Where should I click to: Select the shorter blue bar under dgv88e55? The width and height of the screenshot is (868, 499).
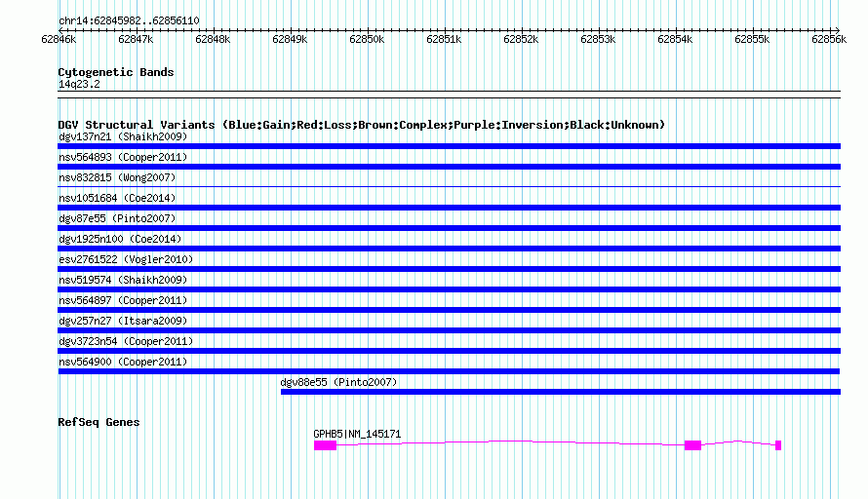(x=561, y=392)
